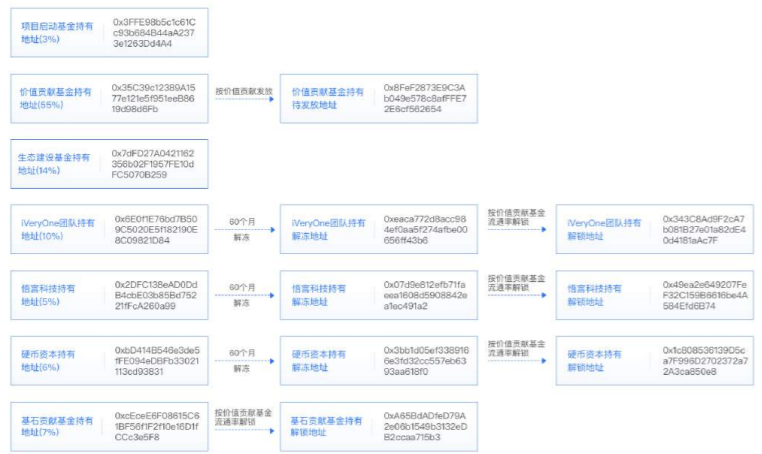Select the address starting with 0x8FeF2873
The height and width of the screenshot is (454, 762).
click(x=425, y=98)
